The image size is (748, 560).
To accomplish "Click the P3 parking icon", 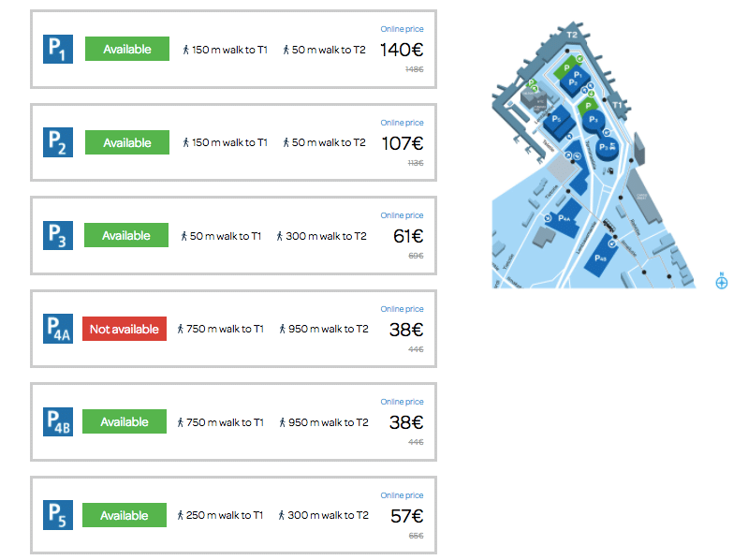I will (58, 236).
